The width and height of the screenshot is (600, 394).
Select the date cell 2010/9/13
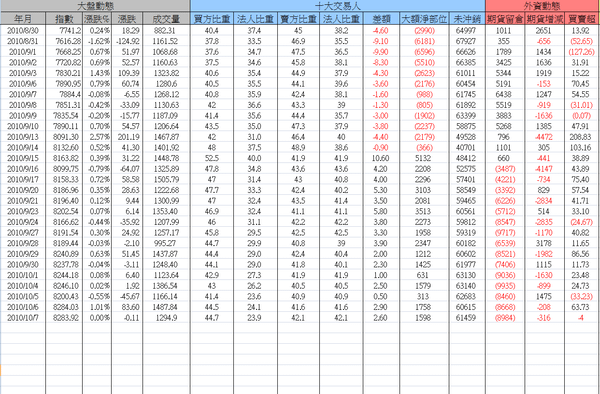(x=23, y=137)
